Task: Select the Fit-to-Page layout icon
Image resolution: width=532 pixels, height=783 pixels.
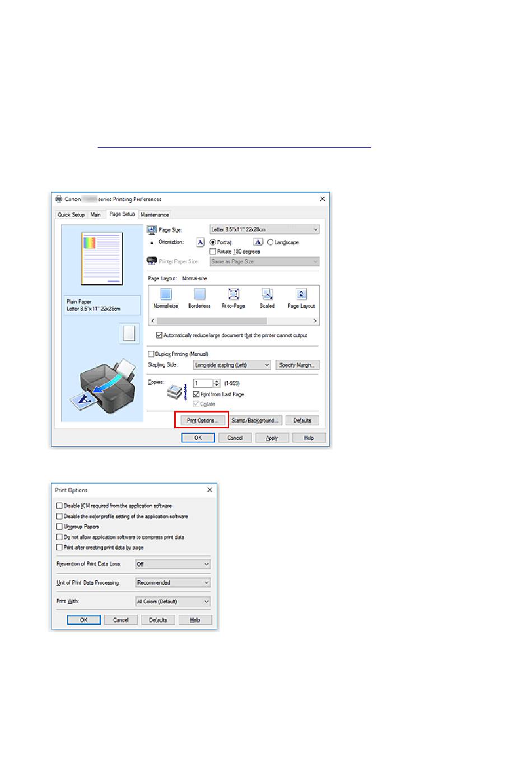Action: pyautogui.click(x=234, y=294)
